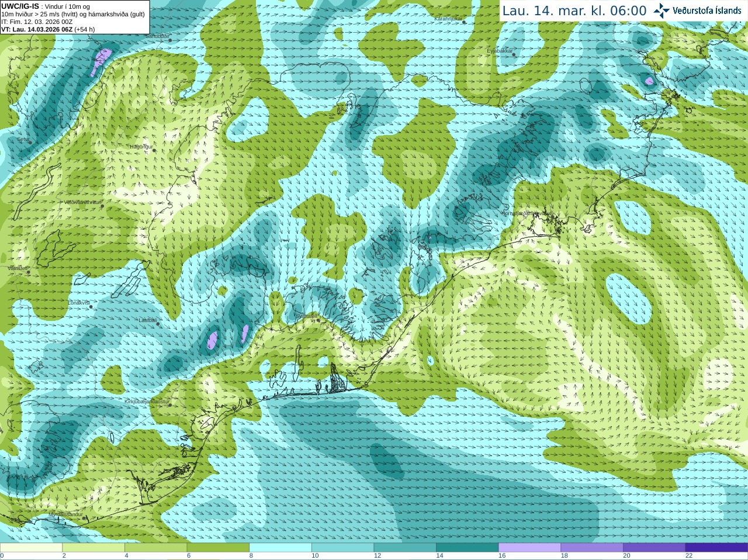
Task: Pick the 14–16 m/s dark teal legend swatch
Action: click(x=467, y=547)
